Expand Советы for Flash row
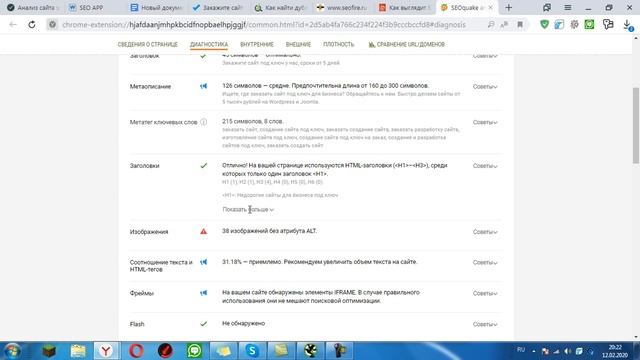This screenshot has height=360, width=640. (x=485, y=324)
